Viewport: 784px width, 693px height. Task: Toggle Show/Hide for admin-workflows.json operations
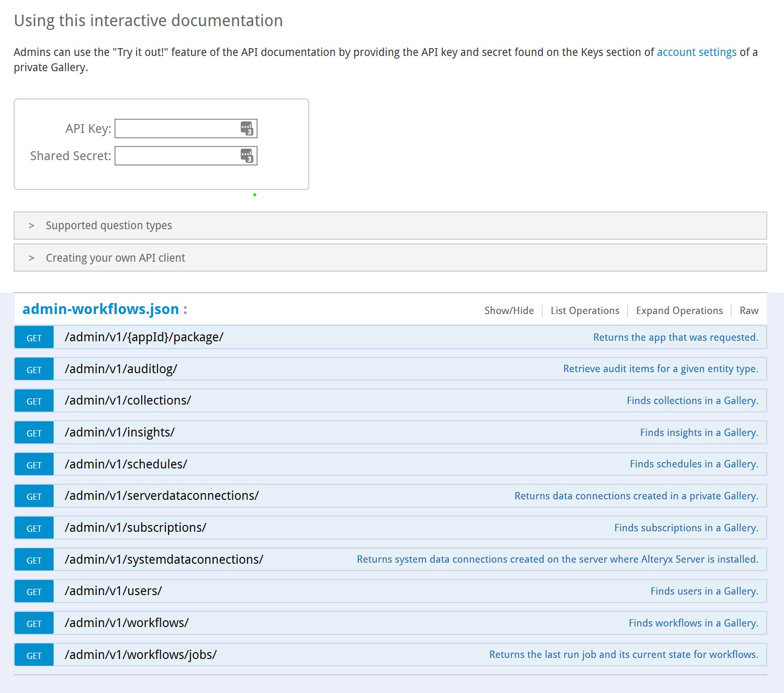[x=509, y=310]
